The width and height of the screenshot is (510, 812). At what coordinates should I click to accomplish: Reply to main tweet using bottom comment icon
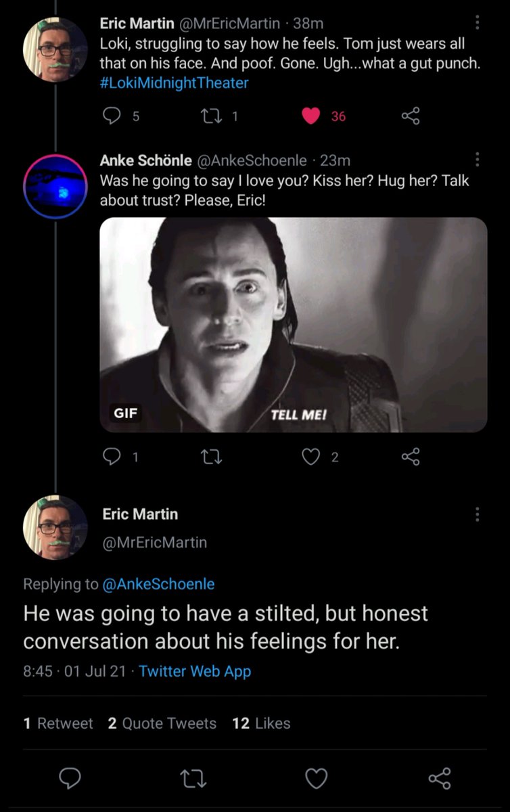point(70,779)
